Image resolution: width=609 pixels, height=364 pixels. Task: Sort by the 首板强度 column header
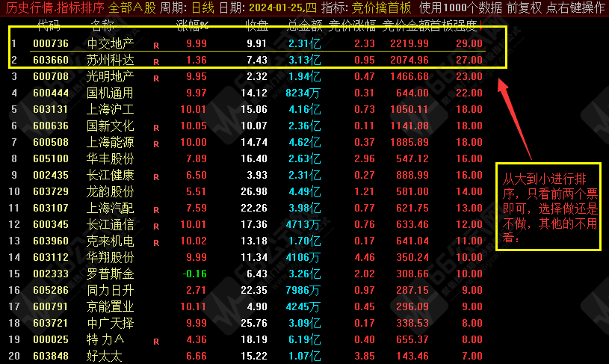click(x=454, y=25)
